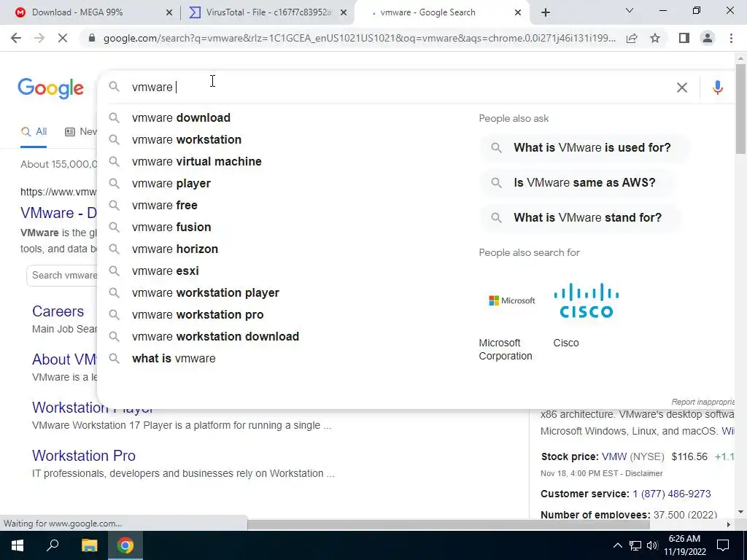This screenshot has height=560, width=747.
Task: Click the Search vmware site box
Action: click(62, 275)
